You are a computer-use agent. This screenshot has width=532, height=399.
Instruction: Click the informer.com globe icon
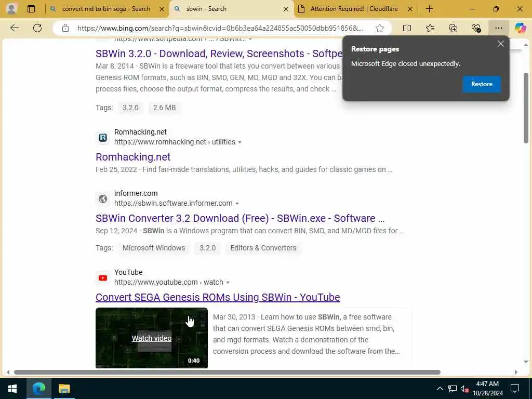(103, 199)
